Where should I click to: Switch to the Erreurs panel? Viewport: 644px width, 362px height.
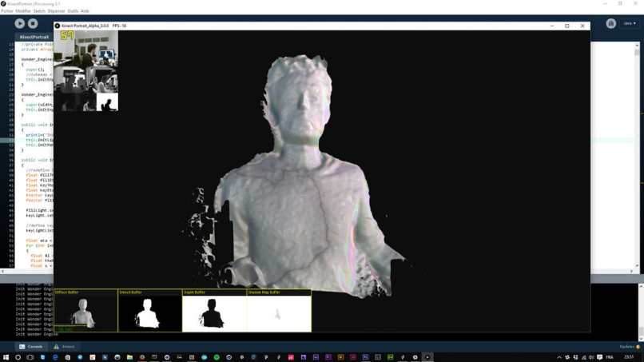click(x=64, y=346)
